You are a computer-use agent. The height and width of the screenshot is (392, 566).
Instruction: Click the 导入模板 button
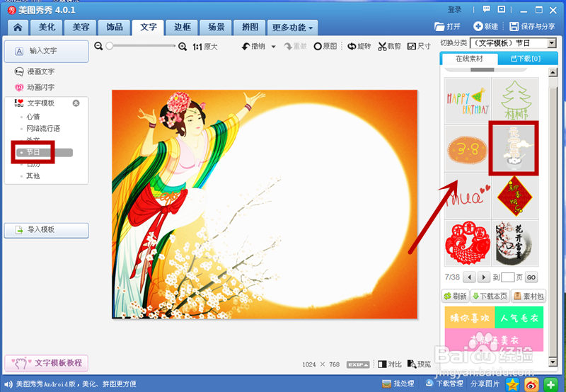46,230
